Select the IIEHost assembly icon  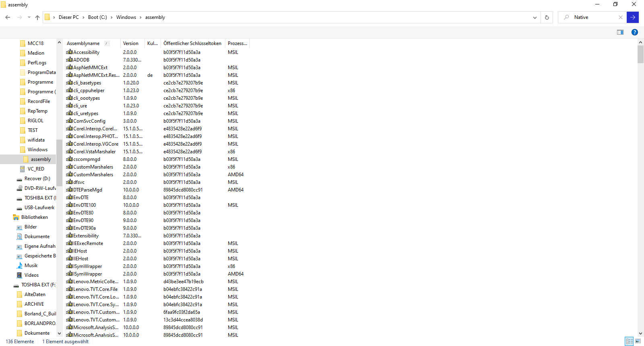(x=69, y=259)
